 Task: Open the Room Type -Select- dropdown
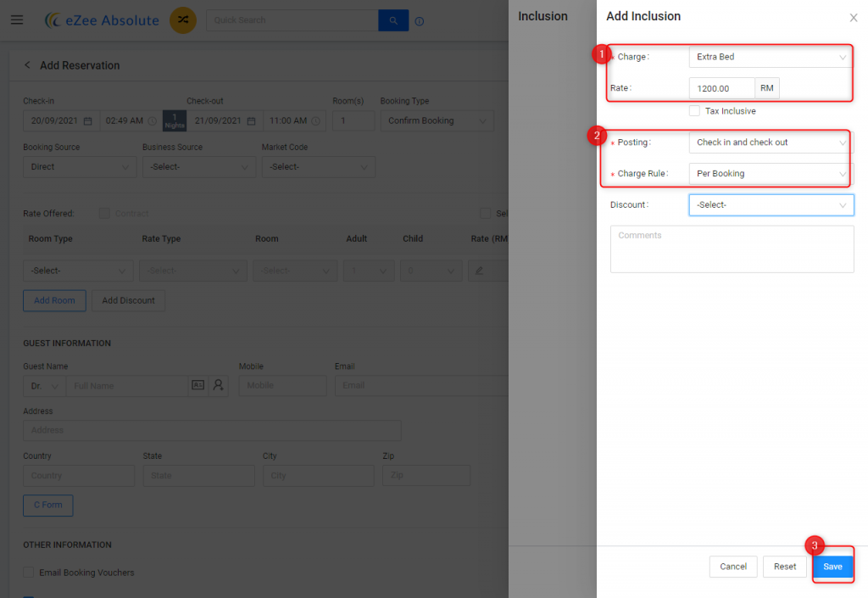78,271
